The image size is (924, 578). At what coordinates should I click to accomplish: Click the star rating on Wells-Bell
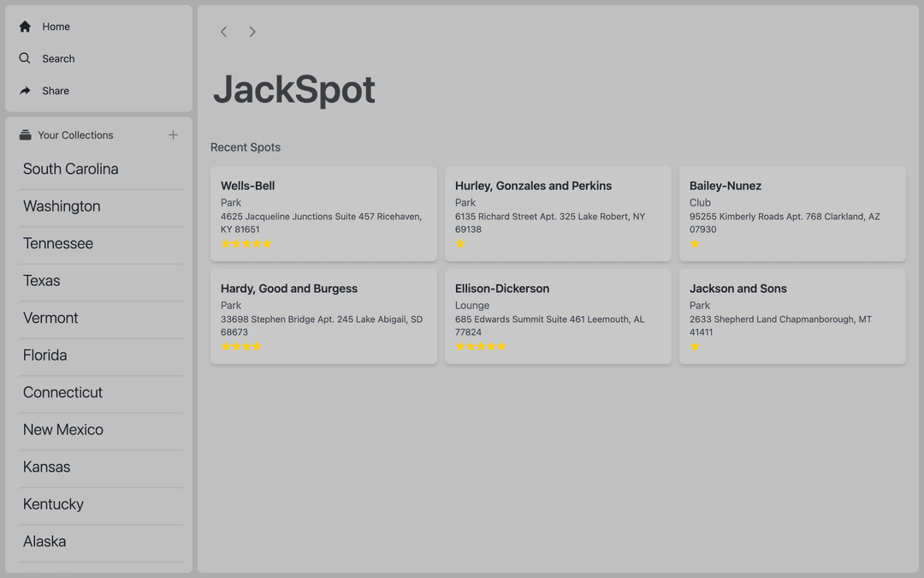[x=246, y=244]
